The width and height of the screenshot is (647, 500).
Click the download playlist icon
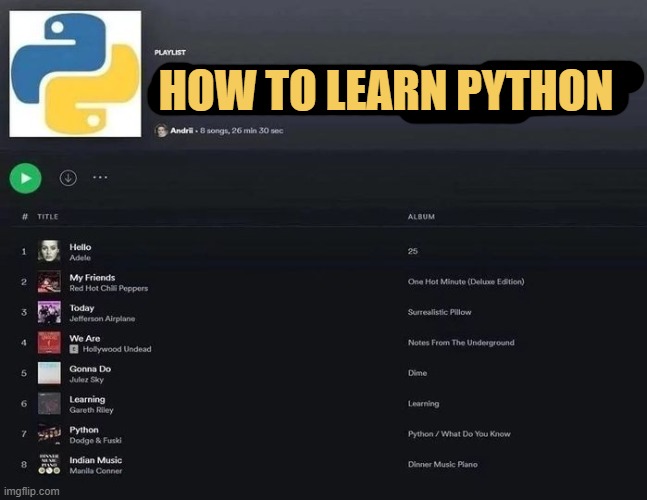68,178
